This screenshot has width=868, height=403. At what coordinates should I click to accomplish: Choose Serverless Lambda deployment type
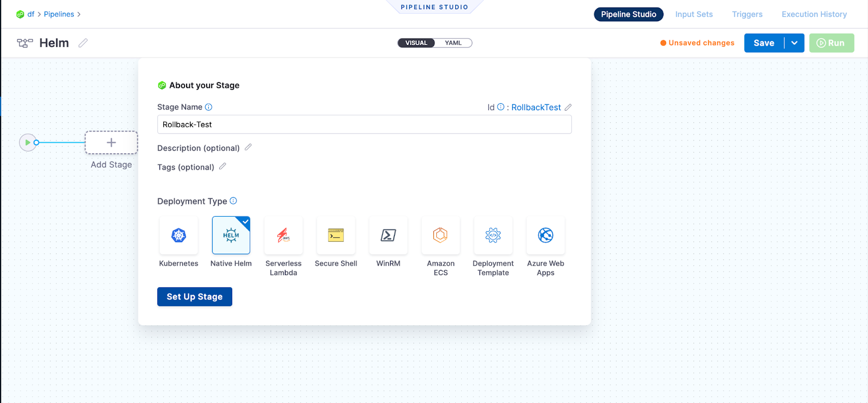pyautogui.click(x=283, y=235)
